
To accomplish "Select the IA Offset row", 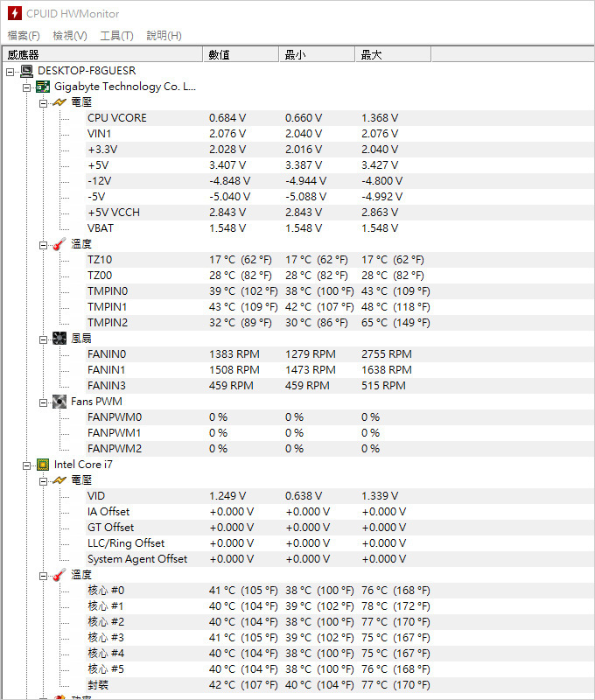I will tap(339, 512).
